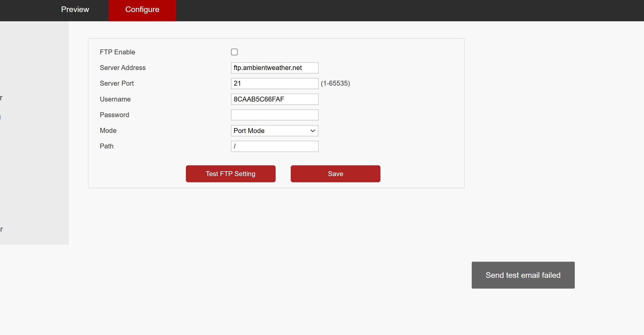This screenshot has width=644, height=335.
Task: Click the Mode label text
Action: click(x=108, y=130)
